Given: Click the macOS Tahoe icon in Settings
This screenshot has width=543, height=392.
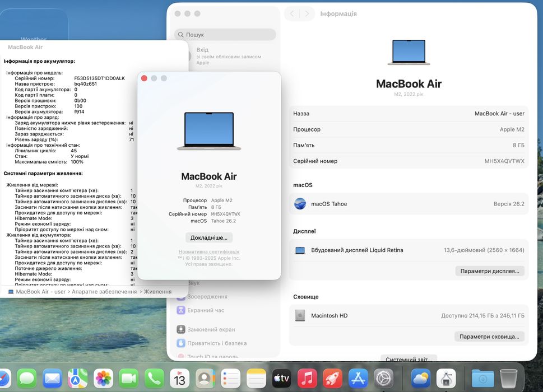Looking at the screenshot, I should click(300, 204).
